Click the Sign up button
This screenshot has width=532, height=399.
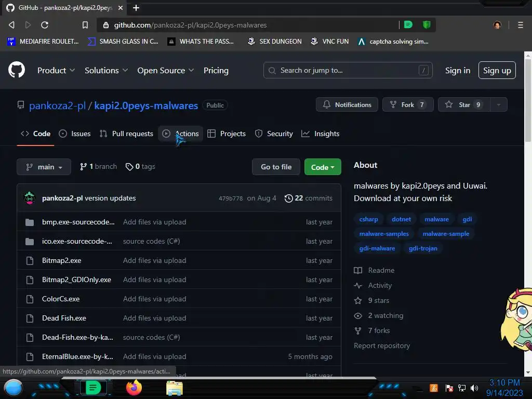pyautogui.click(x=497, y=70)
